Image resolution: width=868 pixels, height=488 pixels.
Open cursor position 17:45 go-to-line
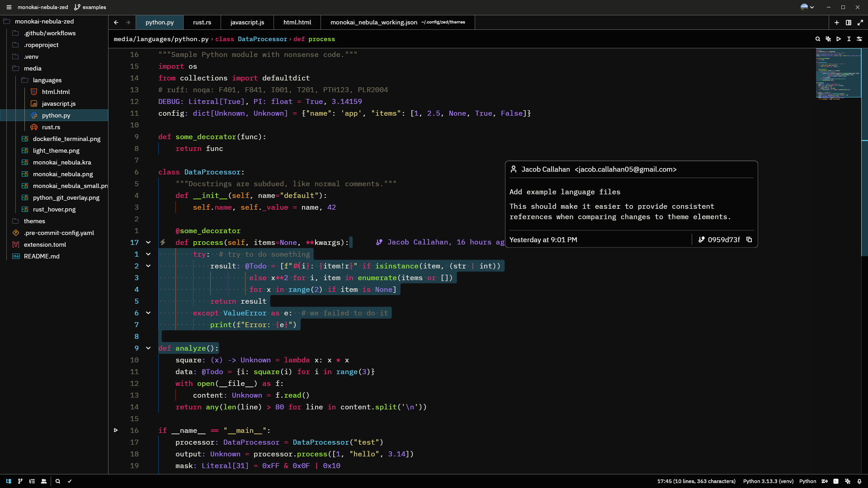(x=696, y=481)
